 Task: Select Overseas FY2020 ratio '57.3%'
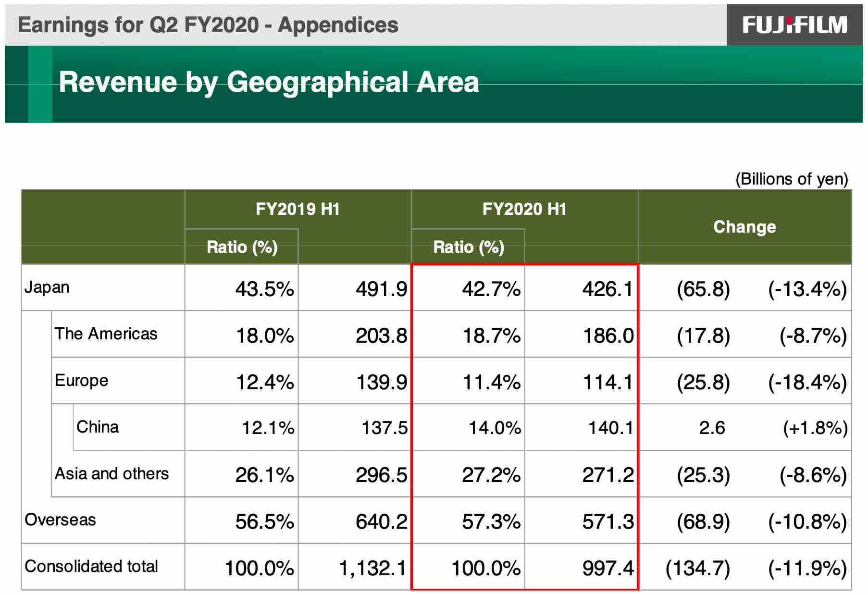point(491,521)
